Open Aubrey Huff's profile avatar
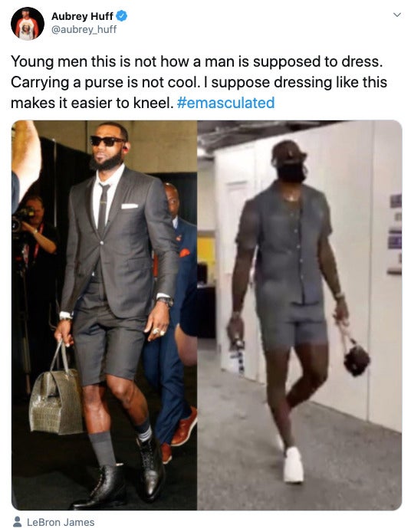The height and width of the screenshot is (532, 411). (27, 24)
